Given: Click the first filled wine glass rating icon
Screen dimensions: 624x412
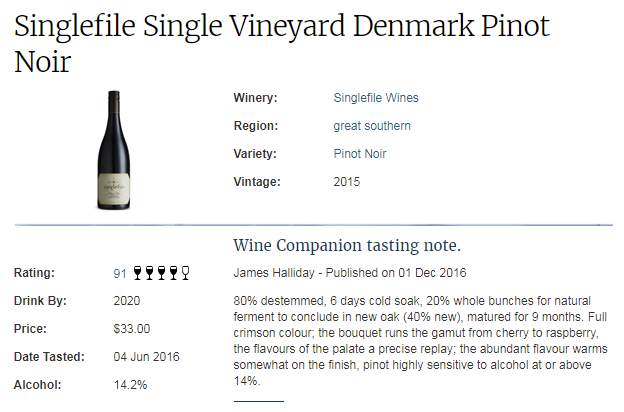Looking at the screenshot, I should [x=137, y=273].
